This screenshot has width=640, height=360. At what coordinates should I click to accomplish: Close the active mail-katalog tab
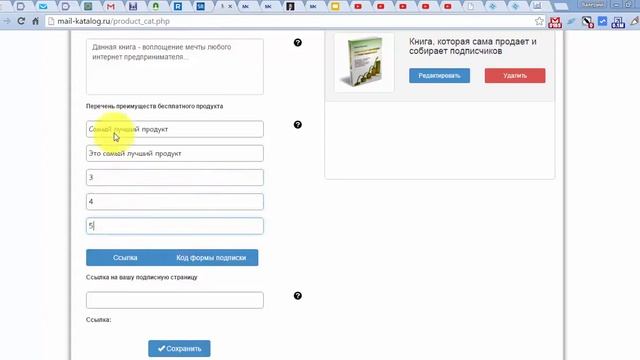click(230, 6)
